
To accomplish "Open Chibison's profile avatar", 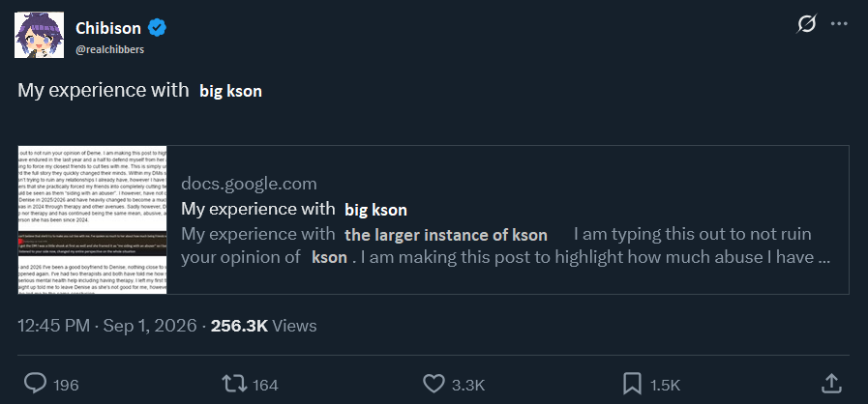I will coord(40,35).
